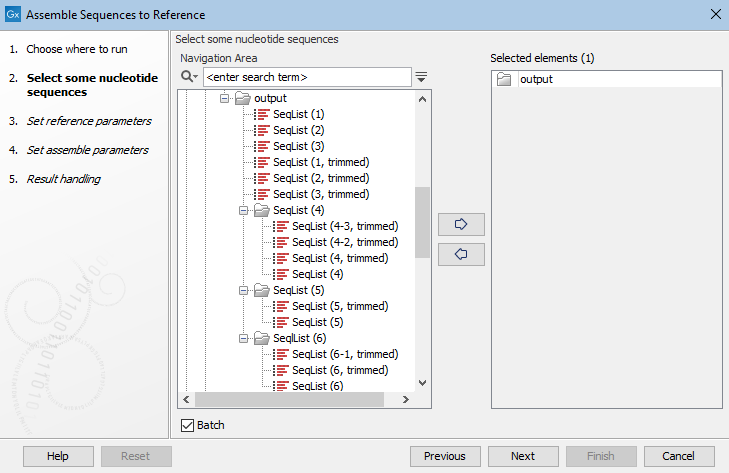This screenshot has height=473, width=729.
Task: Click output folder icon in Selected elements
Action: (x=505, y=79)
